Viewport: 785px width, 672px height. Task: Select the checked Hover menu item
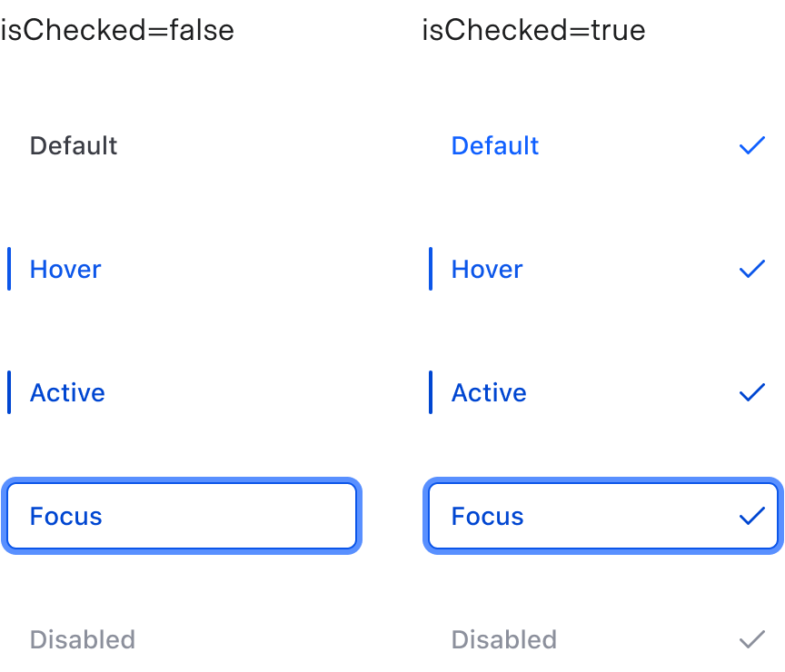[486, 269]
